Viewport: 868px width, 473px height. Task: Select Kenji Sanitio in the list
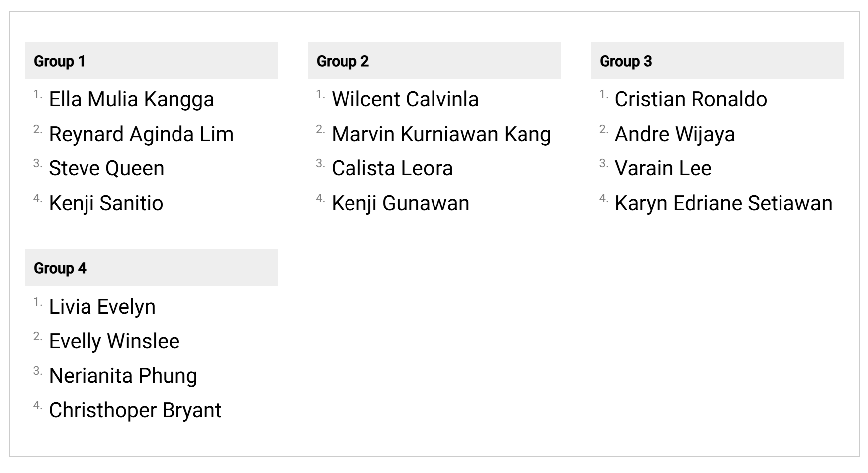coord(106,203)
